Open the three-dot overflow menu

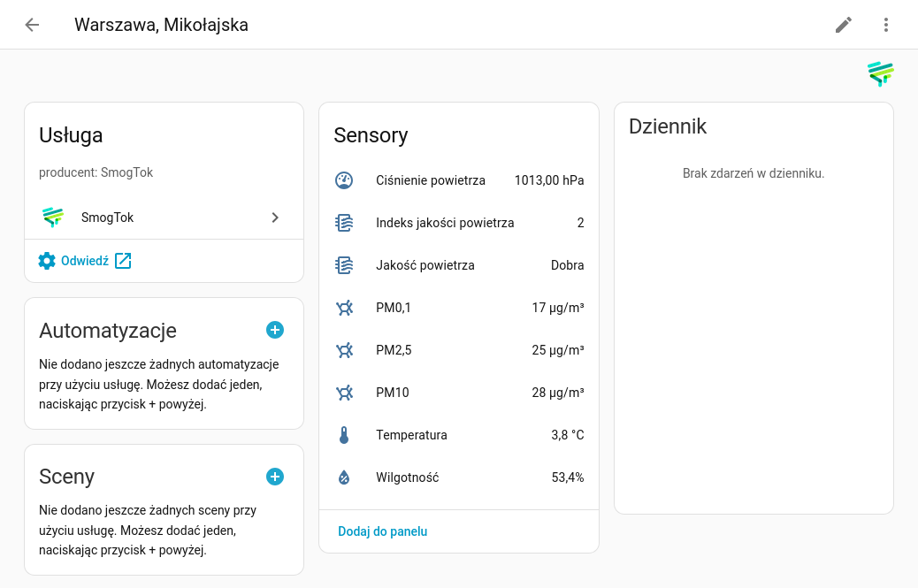[x=886, y=25]
